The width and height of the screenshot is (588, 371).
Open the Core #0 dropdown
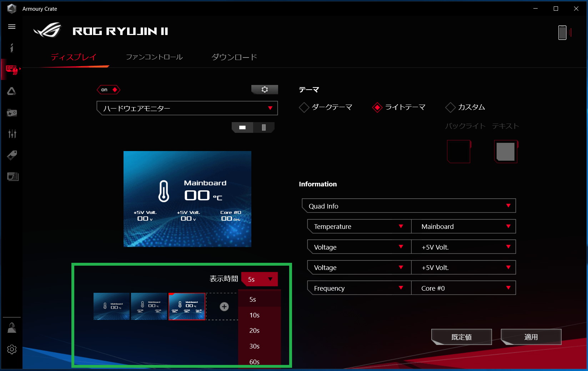coord(463,288)
